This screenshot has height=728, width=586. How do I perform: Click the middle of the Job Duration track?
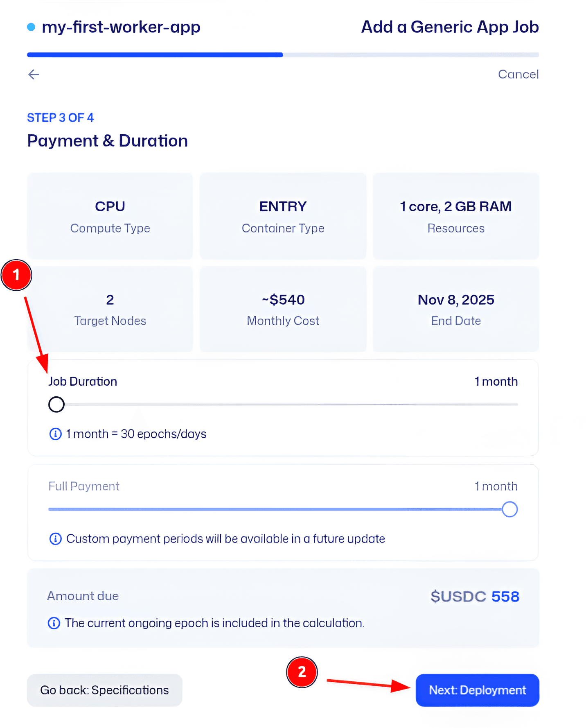point(283,405)
